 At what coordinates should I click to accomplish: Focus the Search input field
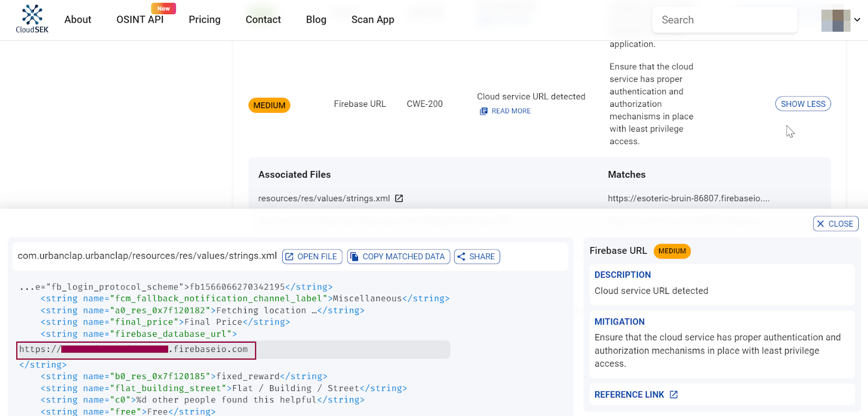point(724,20)
